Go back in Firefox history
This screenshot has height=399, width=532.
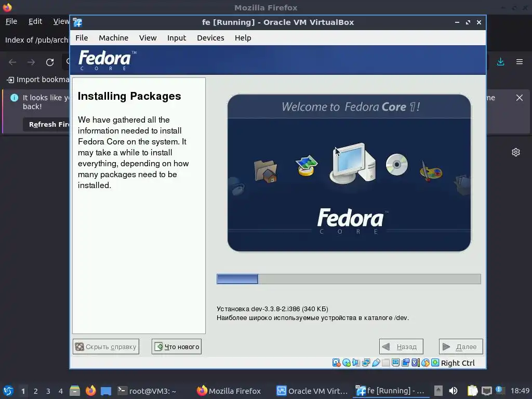[x=12, y=62]
